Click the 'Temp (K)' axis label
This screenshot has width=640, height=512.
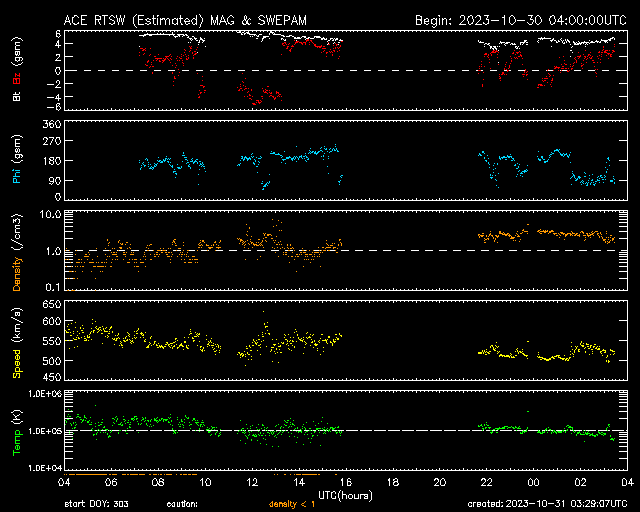(17, 433)
